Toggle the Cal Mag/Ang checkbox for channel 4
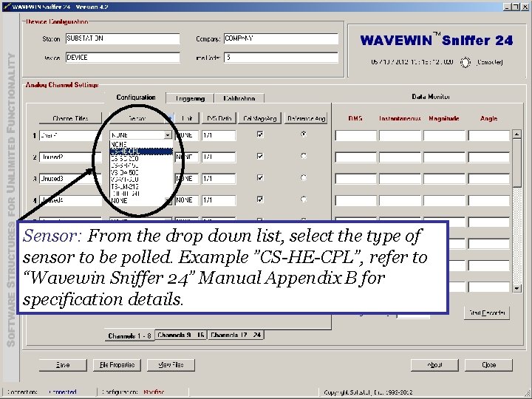The image size is (532, 399). 260,199
